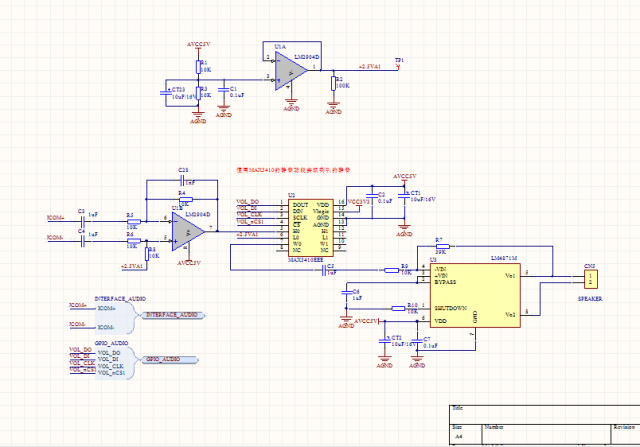
Task: Select capacitor C2 near AVCC5V
Action: click(371, 196)
